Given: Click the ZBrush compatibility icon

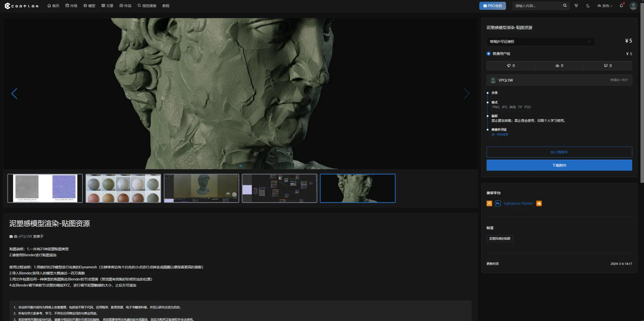Looking at the screenshot, I should [x=489, y=204].
